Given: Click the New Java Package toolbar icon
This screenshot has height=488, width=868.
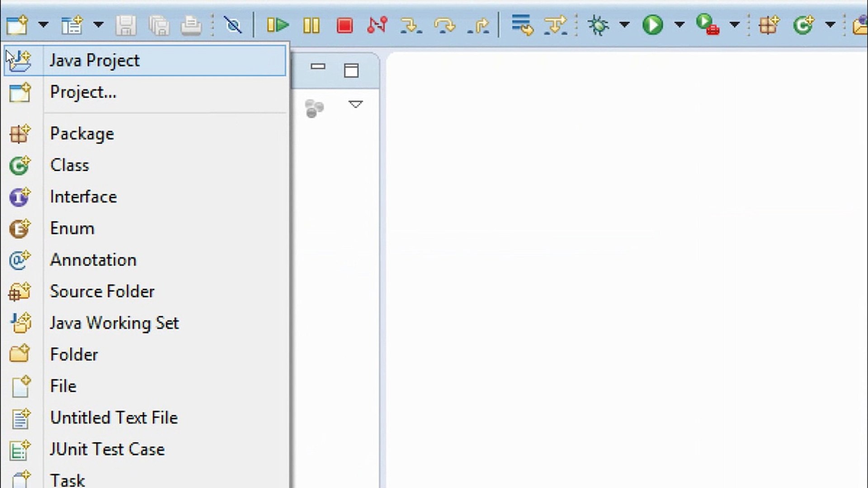Looking at the screenshot, I should click(769, 25).
